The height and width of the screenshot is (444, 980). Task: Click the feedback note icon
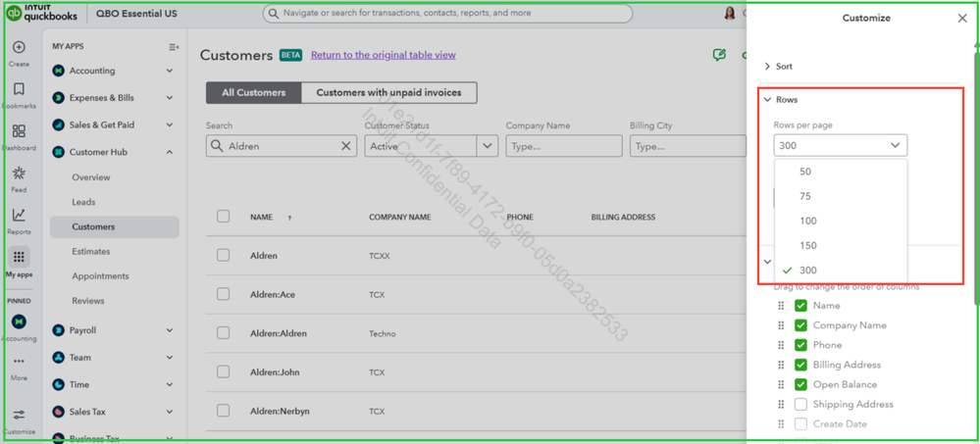pos(719,55)
